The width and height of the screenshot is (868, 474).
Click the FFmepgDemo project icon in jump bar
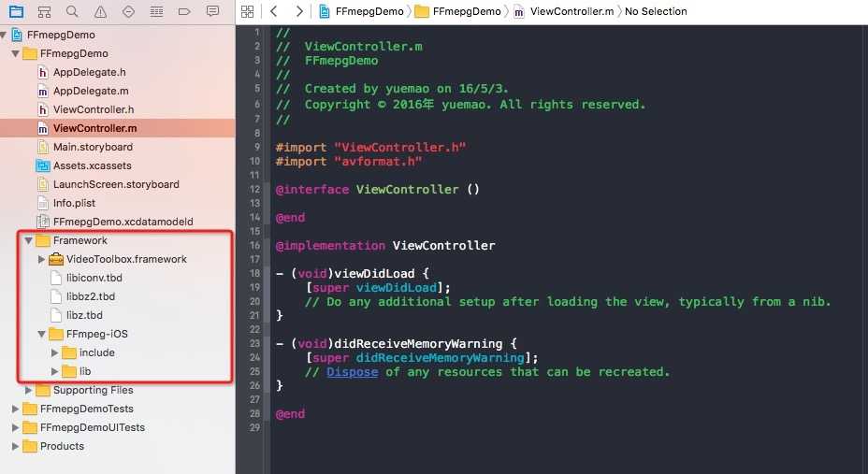pyautogui.click(x=325, y=11)
